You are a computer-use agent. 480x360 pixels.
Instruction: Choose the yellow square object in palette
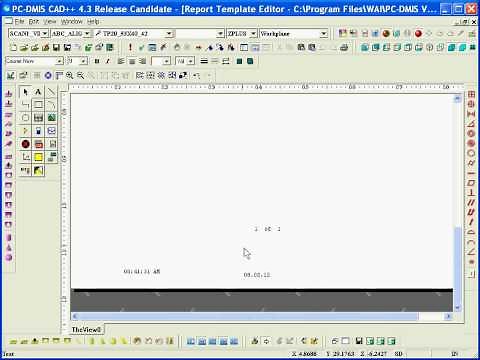pos(38,157)
